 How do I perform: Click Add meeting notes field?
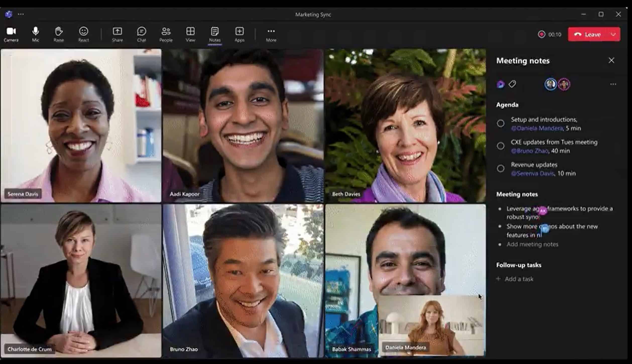pyautogui.click(x=532, y=244)
